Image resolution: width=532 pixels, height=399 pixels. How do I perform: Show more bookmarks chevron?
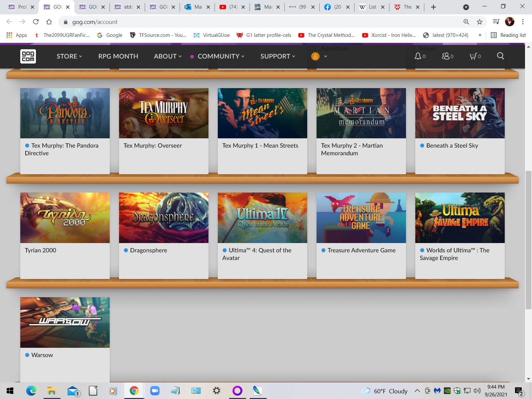tap(480, 35)
